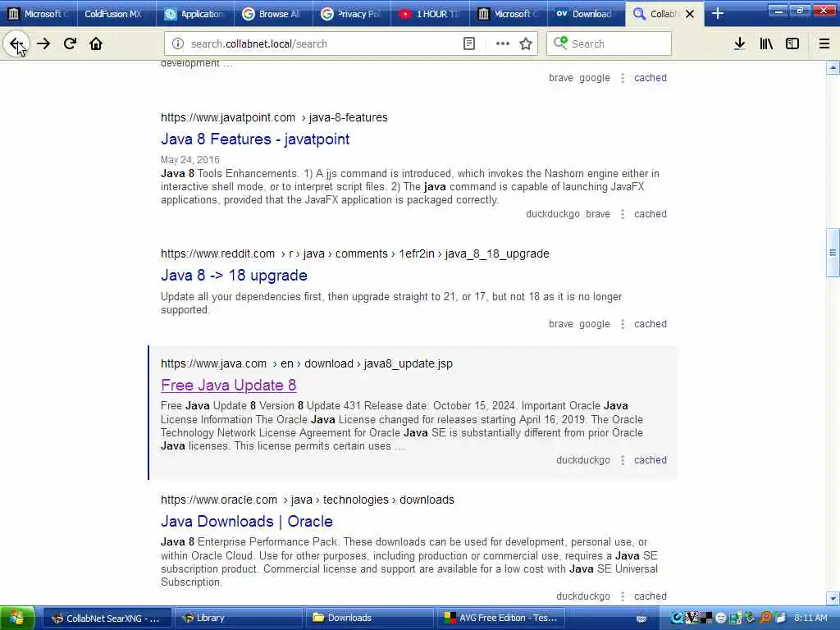Open a new tab with plus
This screenshot has height=630, width=840.
tap(718, 14)
